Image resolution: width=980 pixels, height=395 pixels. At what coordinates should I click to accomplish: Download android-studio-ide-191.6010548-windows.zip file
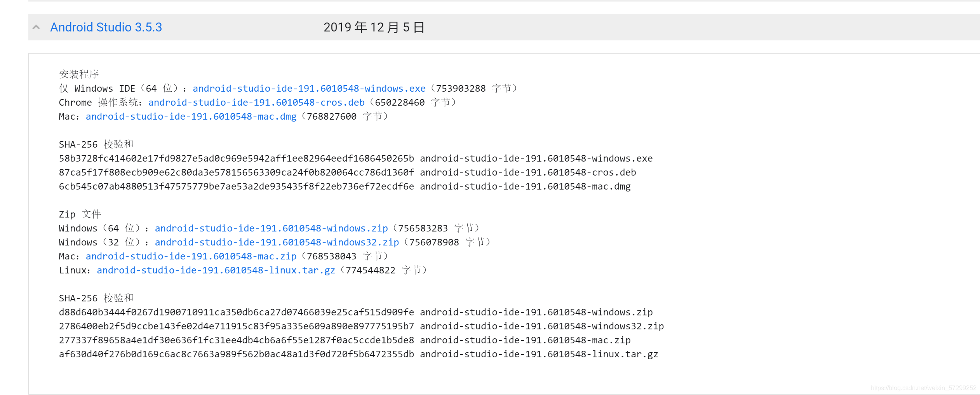pos(272,228)
